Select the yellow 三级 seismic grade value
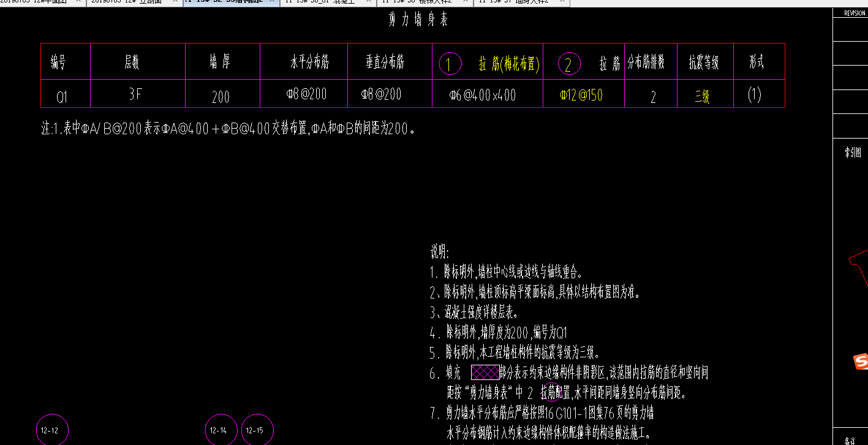This screenshot has height=445, width=868. click(x=702, y=96)
